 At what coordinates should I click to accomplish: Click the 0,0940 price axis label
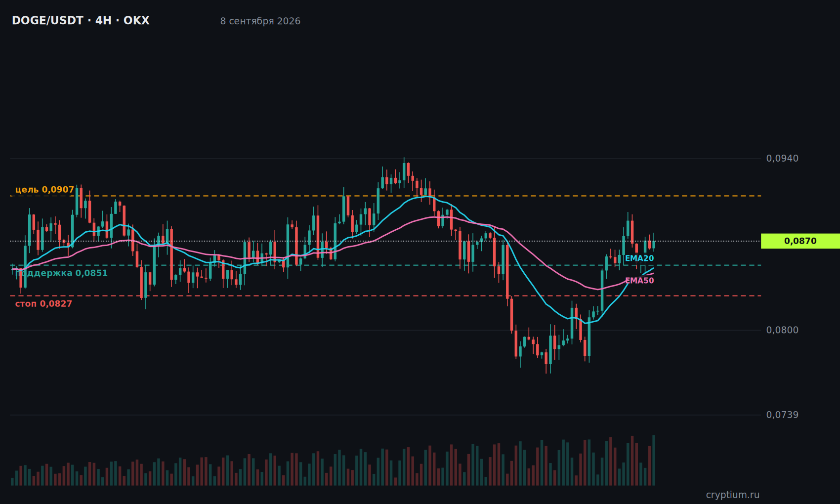pyautogui.click(x=782, y=159)
